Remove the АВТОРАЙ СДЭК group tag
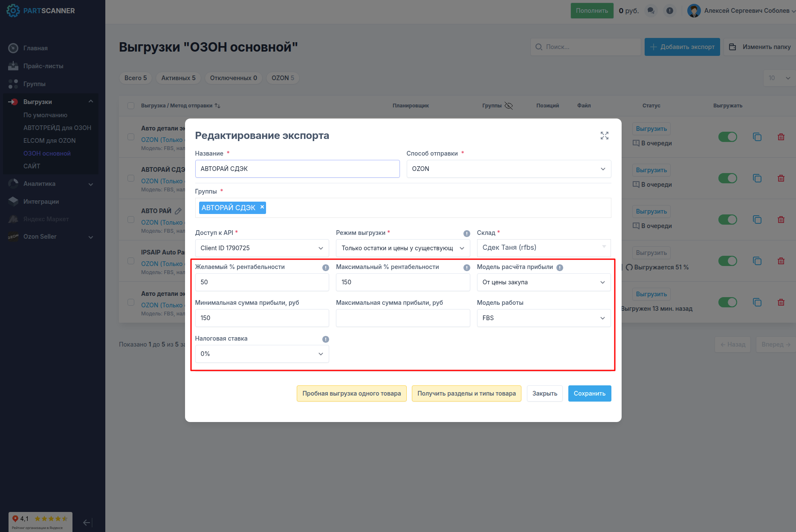796x532 pixels. coord(262,207)
